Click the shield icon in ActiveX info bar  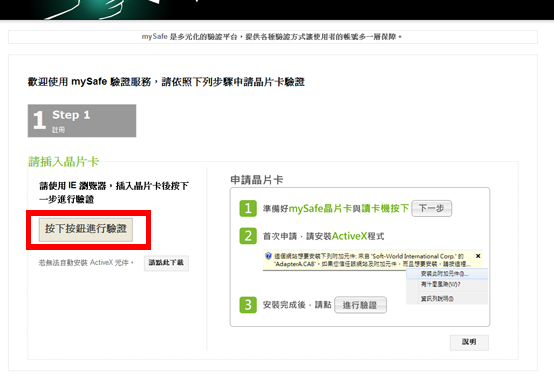pyautogui.click(x=268, y=256)
